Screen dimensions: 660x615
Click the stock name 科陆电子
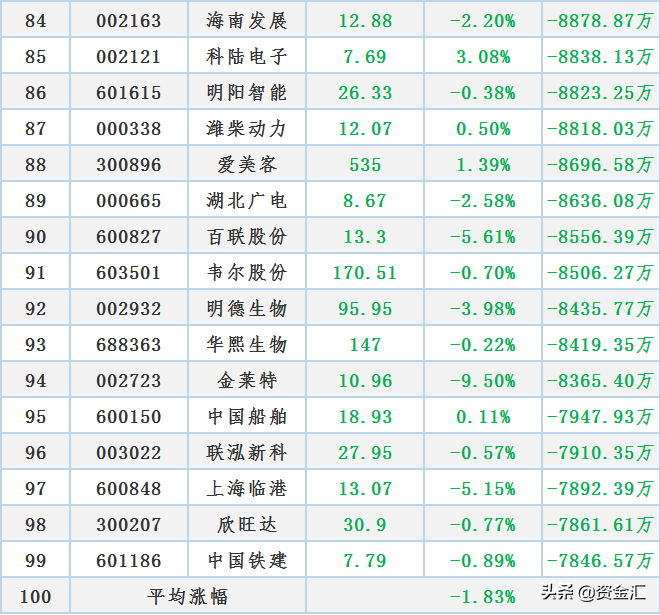click(x=247, y=57)
